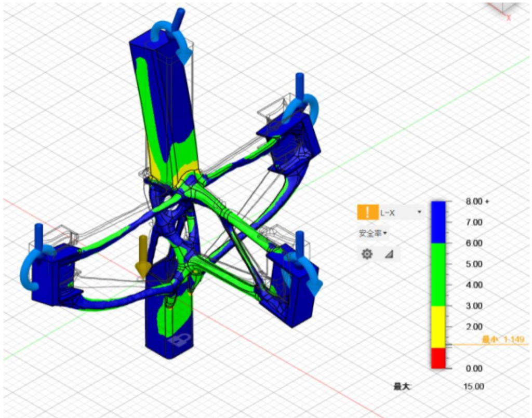
Task: Open the 安全率 result type dropdown
Action: point(373,234)
